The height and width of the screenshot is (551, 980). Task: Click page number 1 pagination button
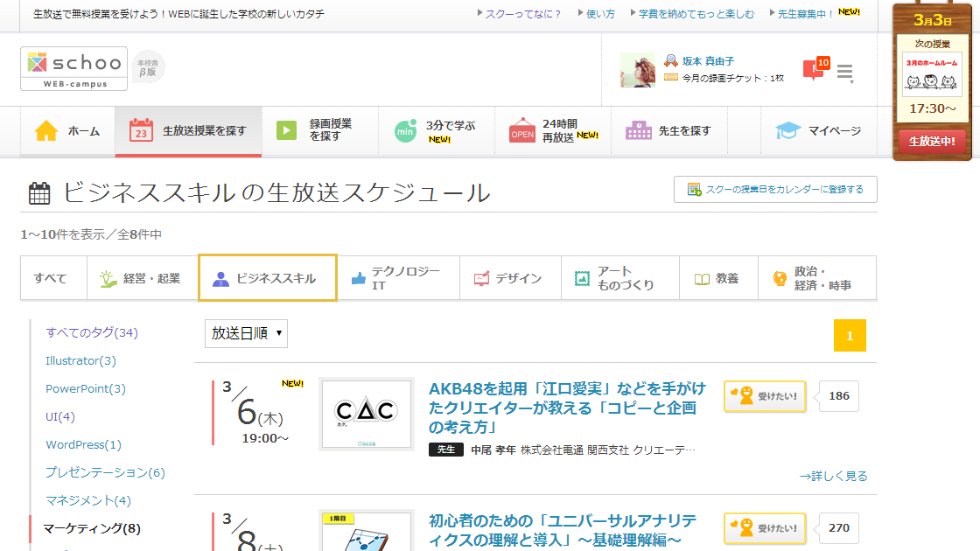pyautogui.click(x=850, y=336)
